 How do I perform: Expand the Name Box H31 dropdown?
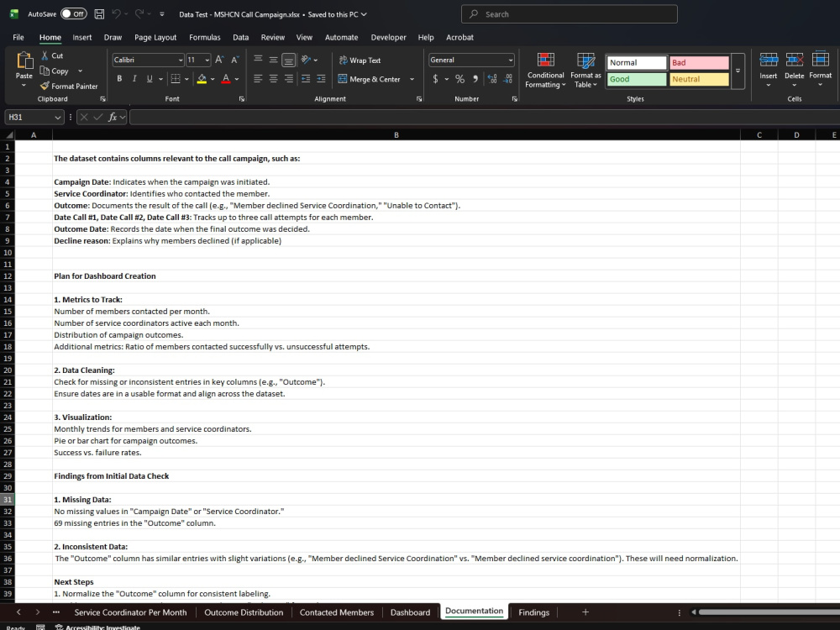click(x=57, y=117)
